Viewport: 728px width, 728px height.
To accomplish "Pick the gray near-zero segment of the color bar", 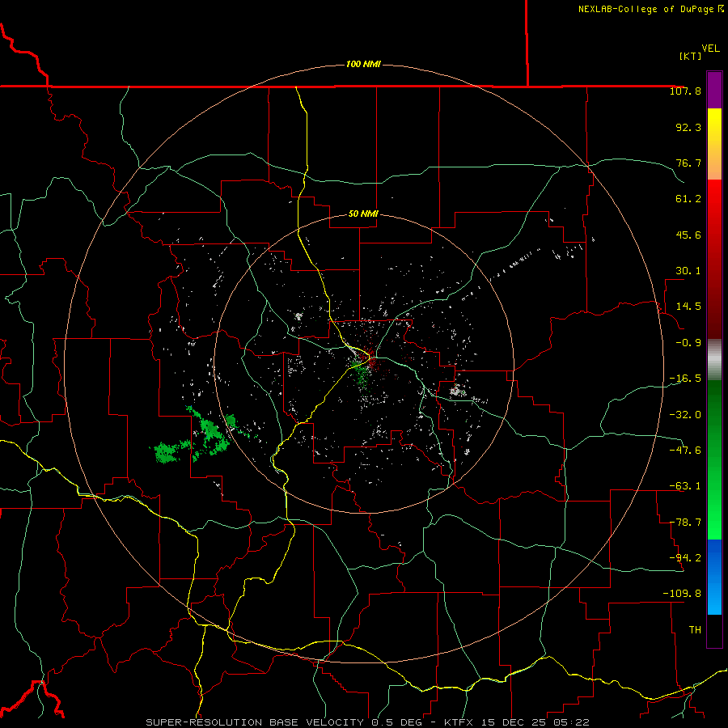I will tap(714, 360).
